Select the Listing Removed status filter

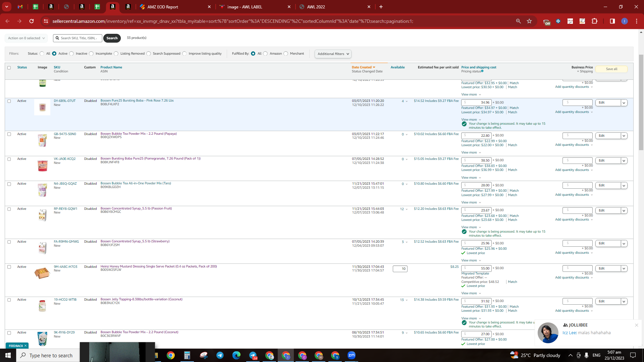click(116, 54)
